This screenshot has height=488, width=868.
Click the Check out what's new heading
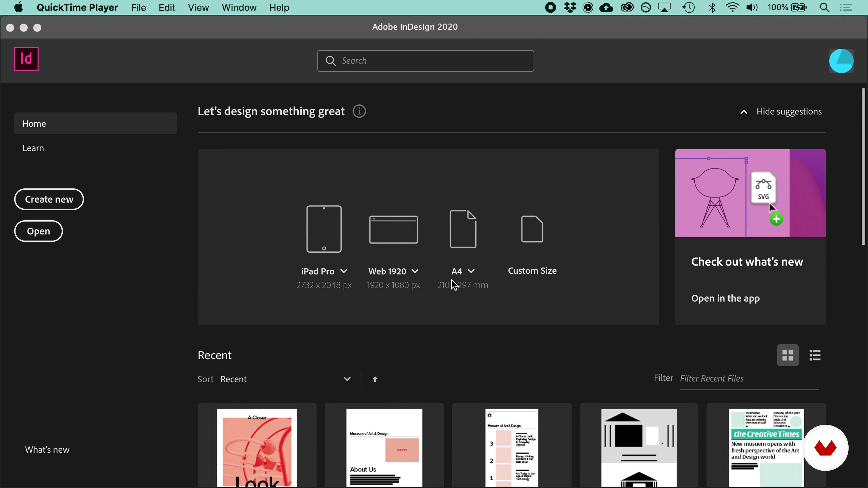point(747,262)
